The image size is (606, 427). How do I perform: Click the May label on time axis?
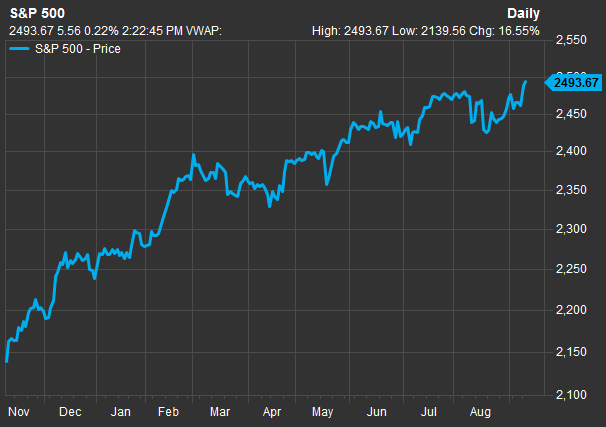tap(322, 411)
